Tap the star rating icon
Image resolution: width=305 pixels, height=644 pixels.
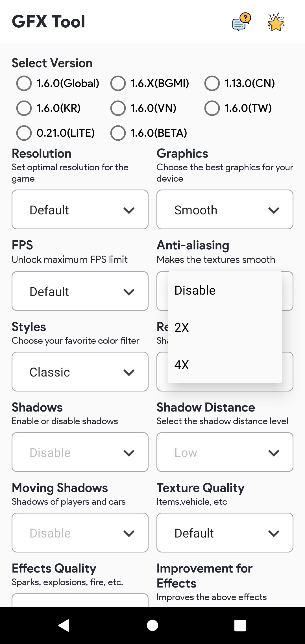click(x=276, y=22)
